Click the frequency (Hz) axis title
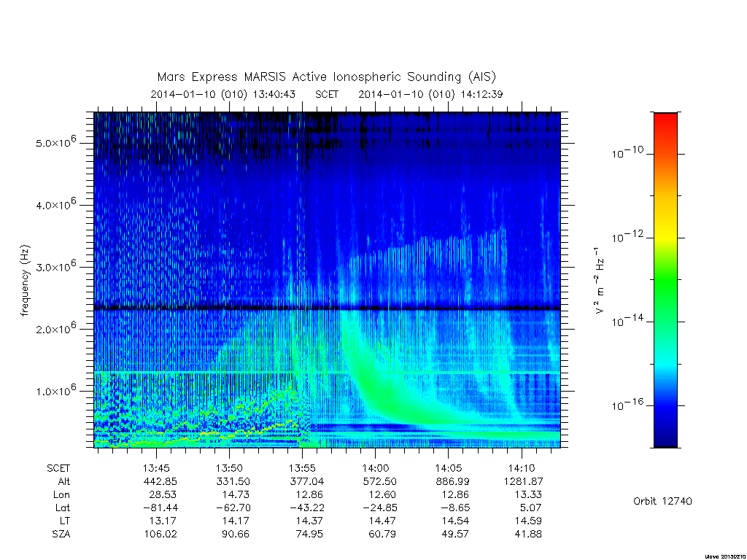This screenshot has height=560, width=747. [26, 281]
